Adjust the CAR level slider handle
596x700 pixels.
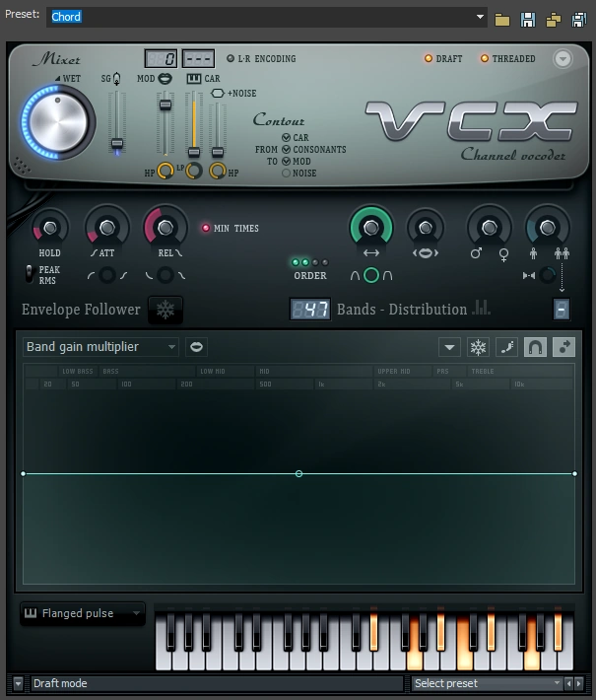click(194, 152)
